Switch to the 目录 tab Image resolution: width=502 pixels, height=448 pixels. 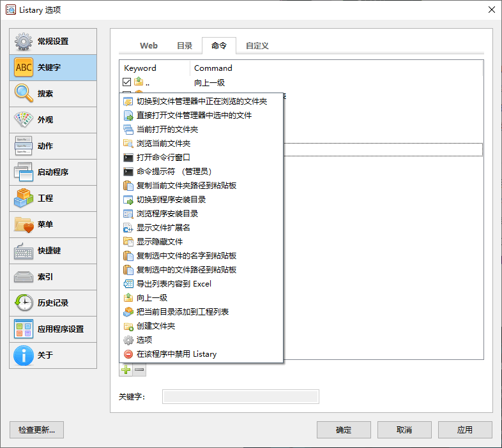185,46
